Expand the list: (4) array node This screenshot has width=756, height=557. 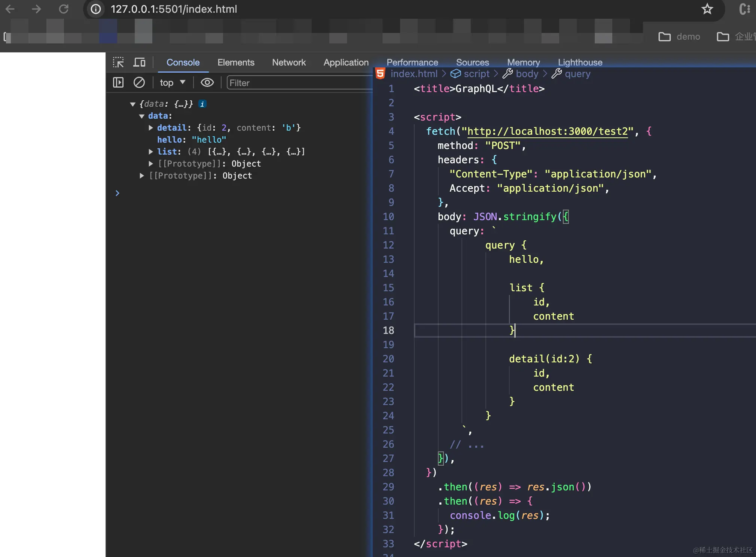(150, 152)
